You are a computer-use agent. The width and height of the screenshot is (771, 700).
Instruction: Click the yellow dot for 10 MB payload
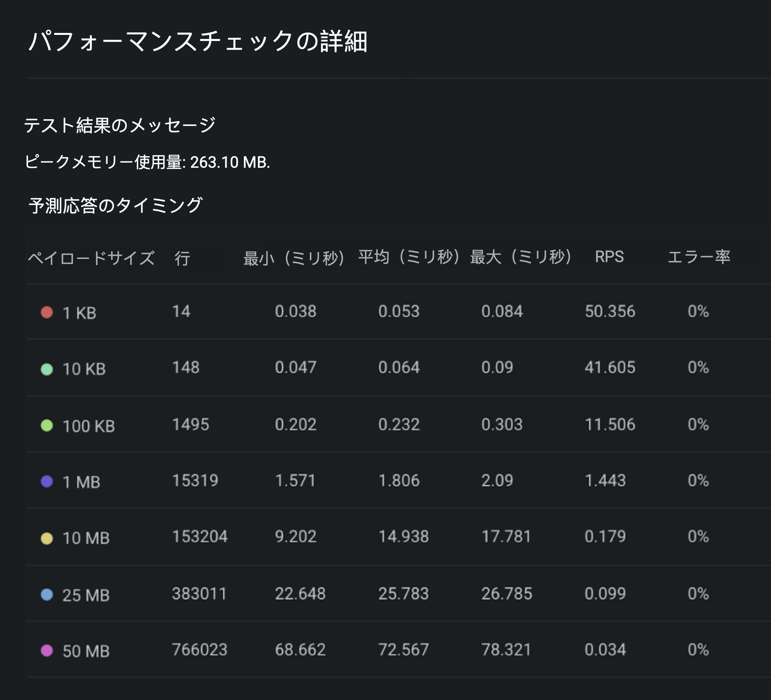(47, 538)
